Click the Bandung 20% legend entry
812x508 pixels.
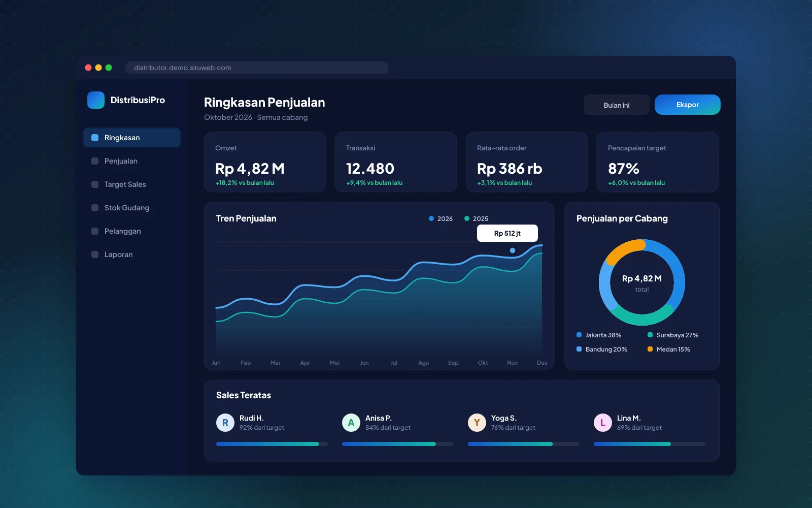(602, 349)
